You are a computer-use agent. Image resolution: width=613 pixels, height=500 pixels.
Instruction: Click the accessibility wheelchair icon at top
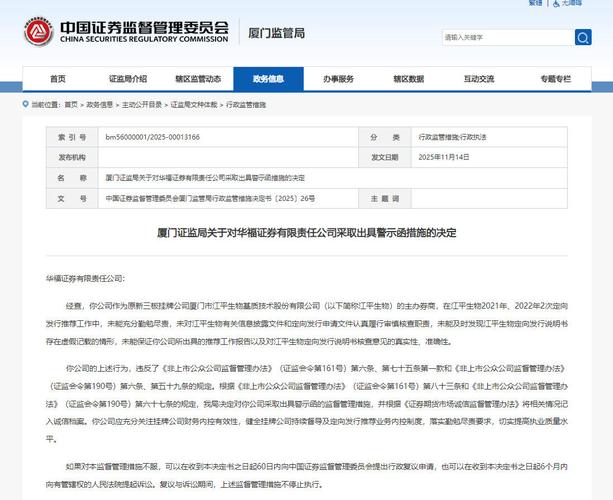[x=556, y=4]
